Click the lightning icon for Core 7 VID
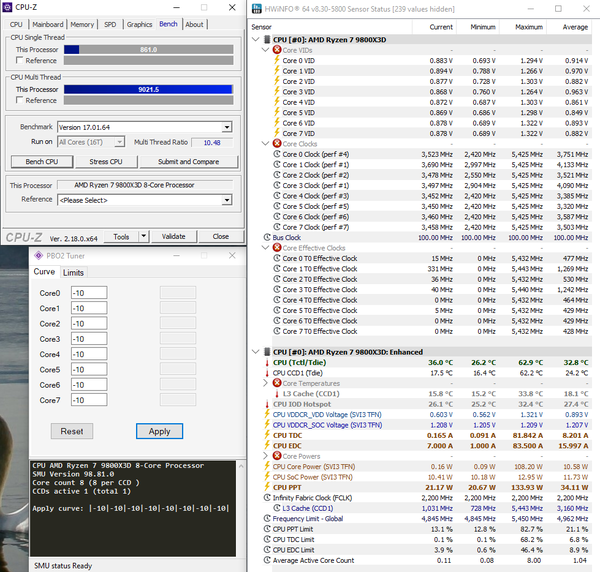The image size is (600, 572). (x=277, y=133)
